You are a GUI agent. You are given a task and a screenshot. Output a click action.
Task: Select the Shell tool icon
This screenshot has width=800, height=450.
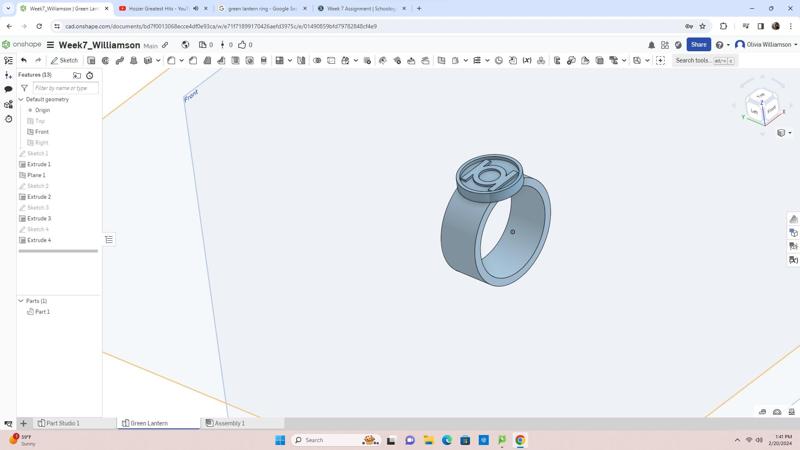(x=235, y=60)
